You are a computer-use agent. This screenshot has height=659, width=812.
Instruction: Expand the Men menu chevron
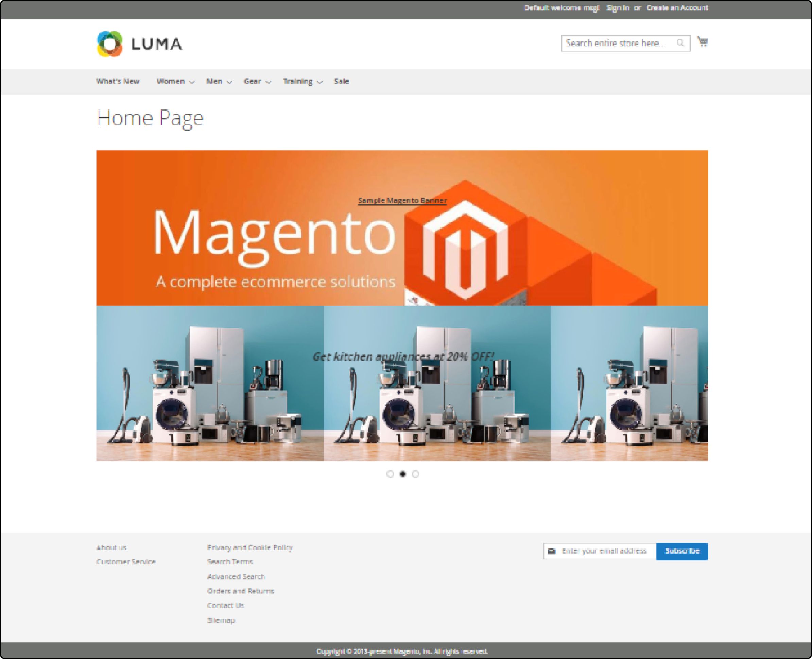tap(229, 82)
